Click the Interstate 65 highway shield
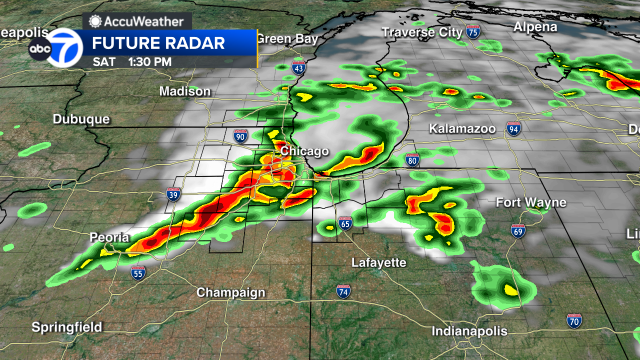The width and height of the screenshot is (640, 360). click(x=345, y=223)
